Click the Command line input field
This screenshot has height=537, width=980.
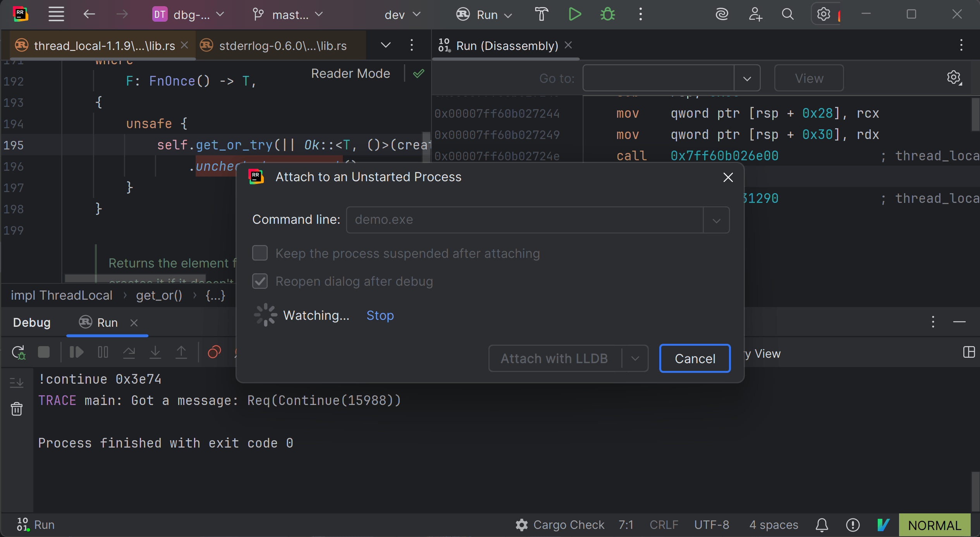point(524,220)
